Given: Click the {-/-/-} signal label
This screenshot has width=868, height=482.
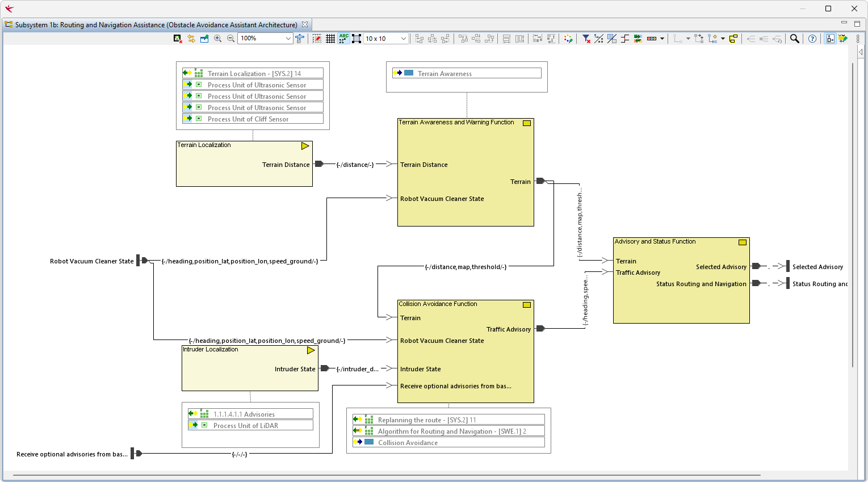Looking at the screenshot, I should tap(240, 454).
